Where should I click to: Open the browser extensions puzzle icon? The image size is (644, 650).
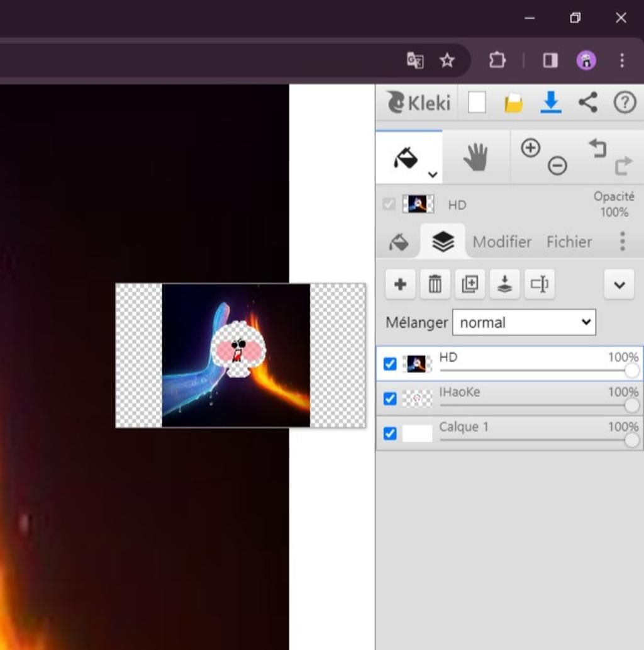point(497,60)
